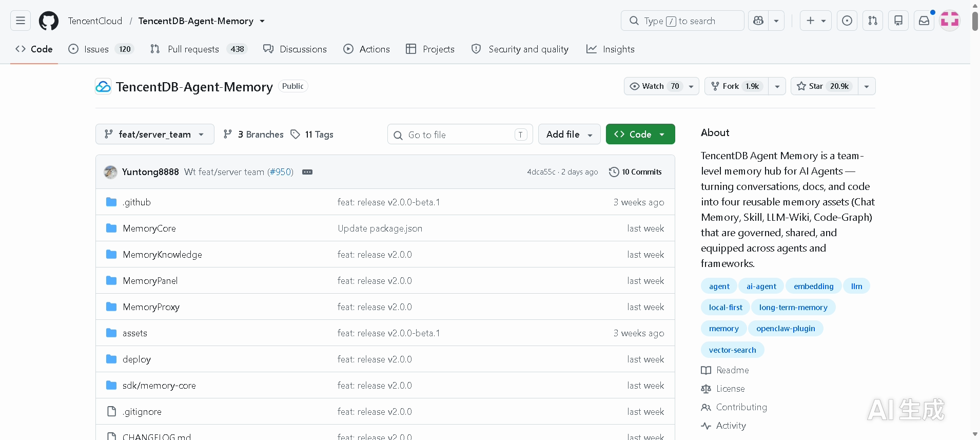Screen dimensions: 980x440
Task: Expand the Star lists dropdown arrow
Action: [x=867, y=86]
